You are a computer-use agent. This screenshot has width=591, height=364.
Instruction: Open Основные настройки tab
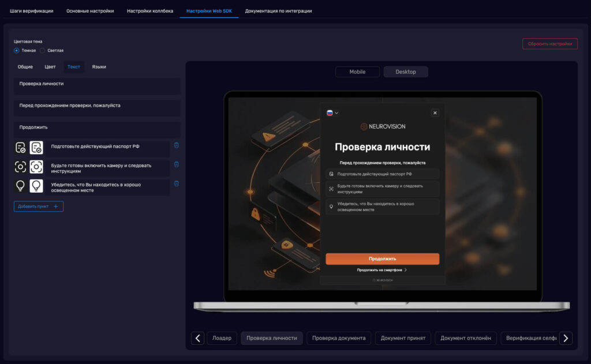click(x=90, y=11)
